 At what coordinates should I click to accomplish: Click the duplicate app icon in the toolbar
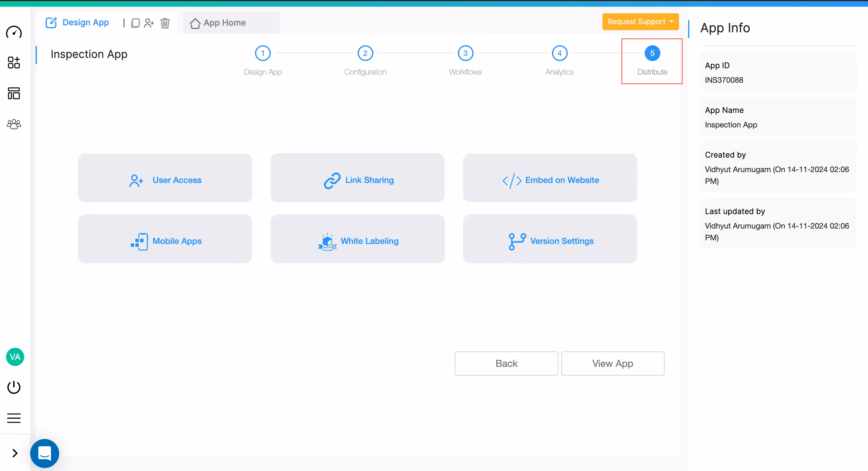[136, 23]
